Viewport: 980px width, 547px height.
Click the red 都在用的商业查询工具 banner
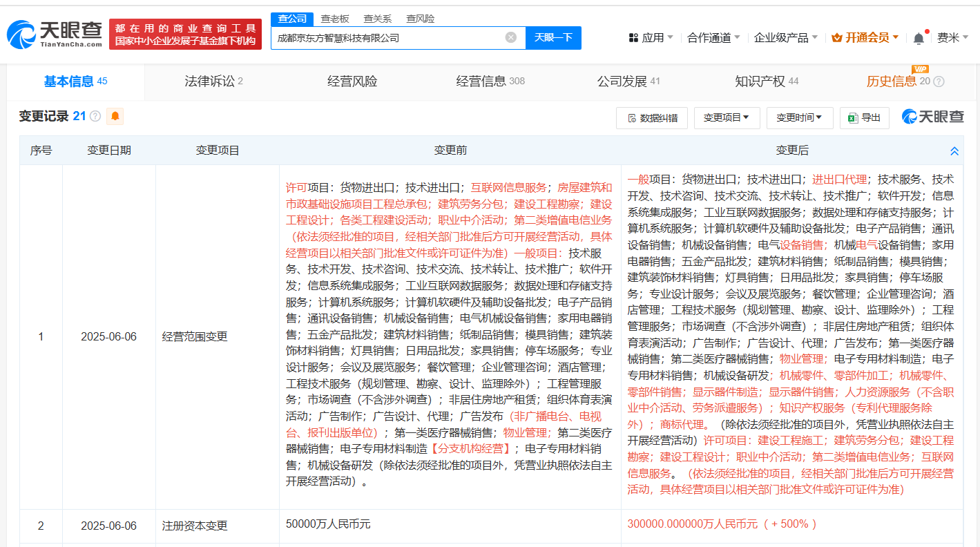185,34
